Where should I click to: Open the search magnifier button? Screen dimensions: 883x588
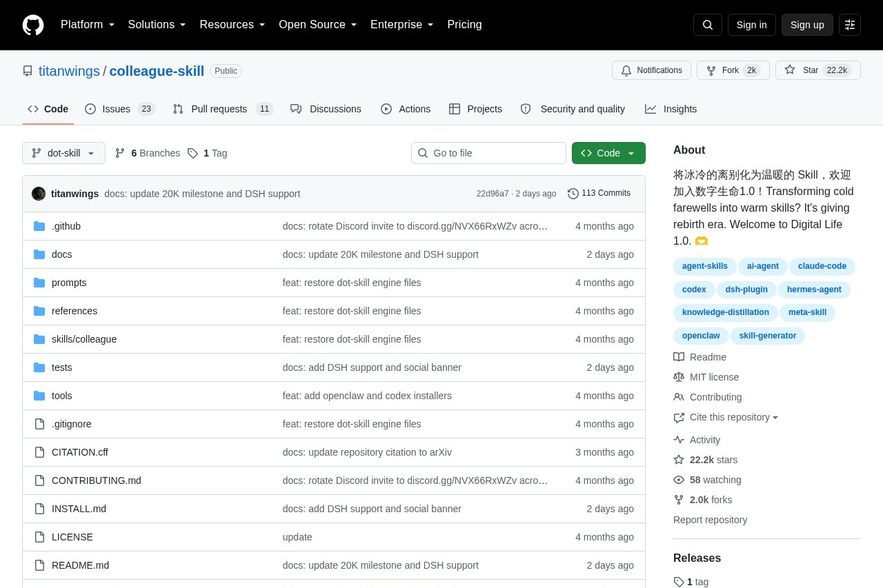pyautogui.click(x=708, y=25)
